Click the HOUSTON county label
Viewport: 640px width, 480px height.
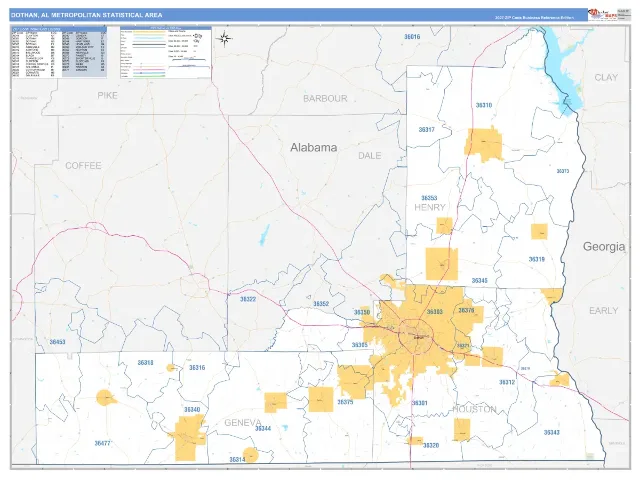[474, 409]
